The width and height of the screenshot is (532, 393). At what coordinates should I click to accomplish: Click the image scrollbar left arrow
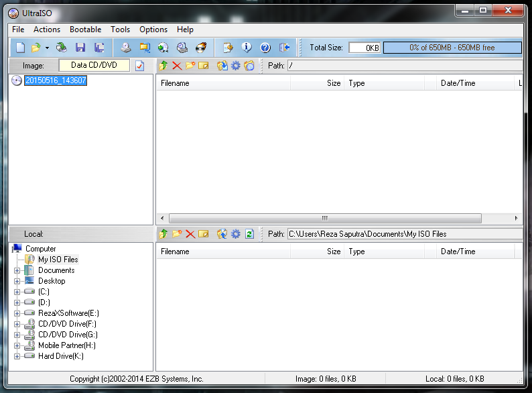162,218
